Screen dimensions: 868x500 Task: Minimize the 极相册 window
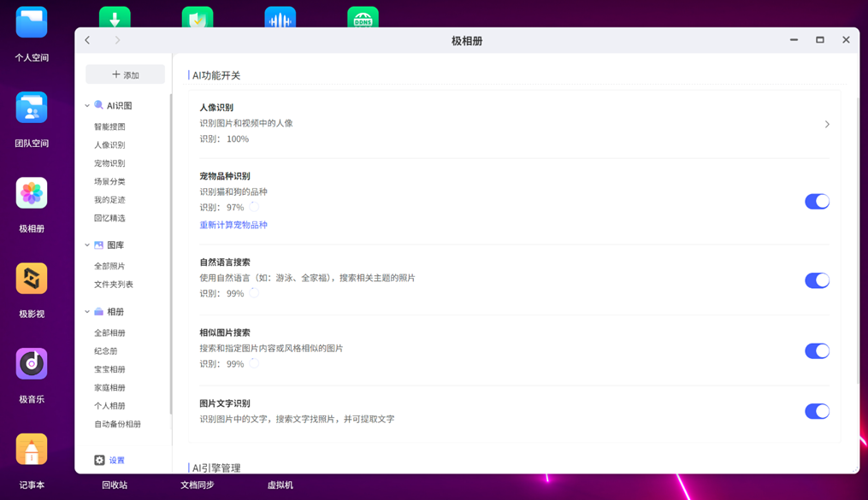pos(794,40)
